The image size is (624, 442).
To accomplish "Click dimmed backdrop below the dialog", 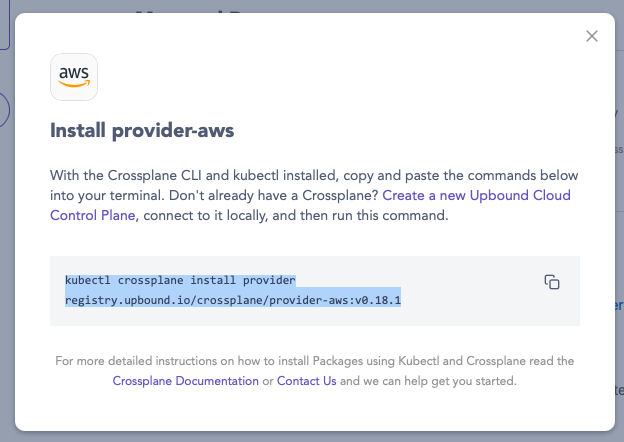I will [x=312, y=437].
